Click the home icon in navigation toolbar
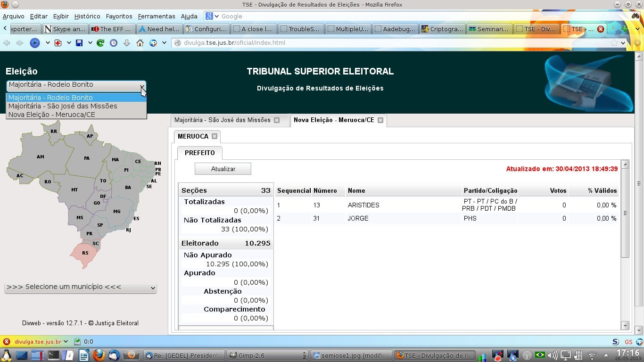The height and width of the screenshot is (362, 644). [140, 43]
